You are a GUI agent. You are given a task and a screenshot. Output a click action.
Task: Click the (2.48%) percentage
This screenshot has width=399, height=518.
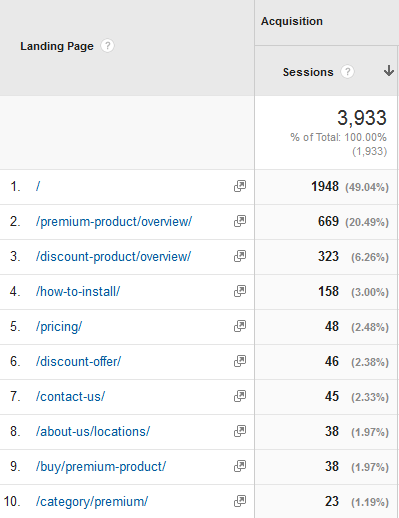coord(370,327)
